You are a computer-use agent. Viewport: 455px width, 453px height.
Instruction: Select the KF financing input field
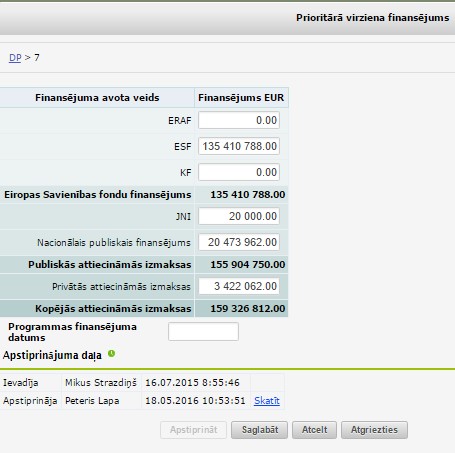pyautogui.click(x=239, y=172)
